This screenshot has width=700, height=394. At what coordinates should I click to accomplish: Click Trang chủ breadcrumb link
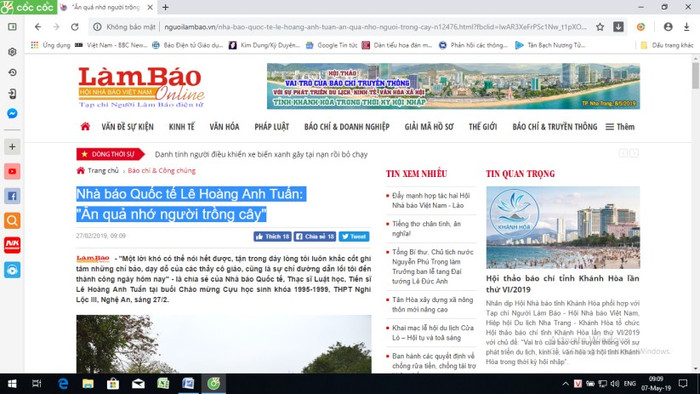103,170
